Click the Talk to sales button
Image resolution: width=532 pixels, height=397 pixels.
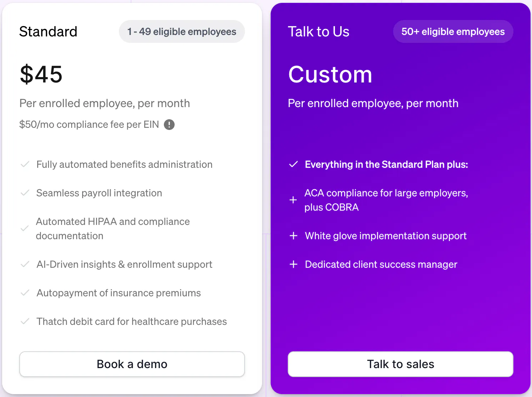click(x=400, y=364)
